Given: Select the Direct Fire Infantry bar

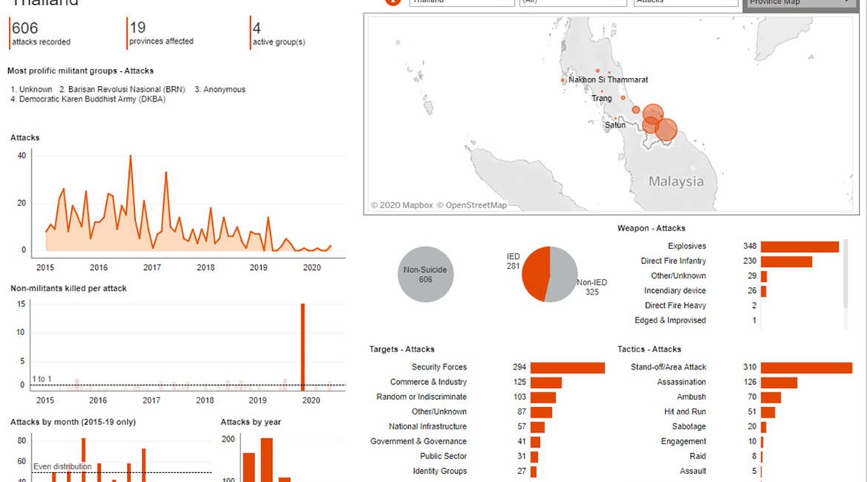Looking at the screenshot, I should 786,261.
